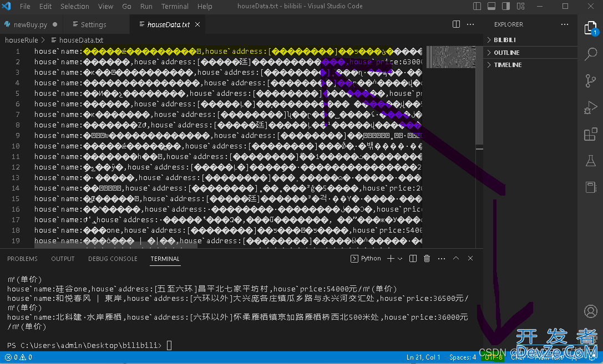This screenshot has height=364, width=603.
Task: Switch to DEBUG CONSOLE panel tab
Action: (113, 259)
